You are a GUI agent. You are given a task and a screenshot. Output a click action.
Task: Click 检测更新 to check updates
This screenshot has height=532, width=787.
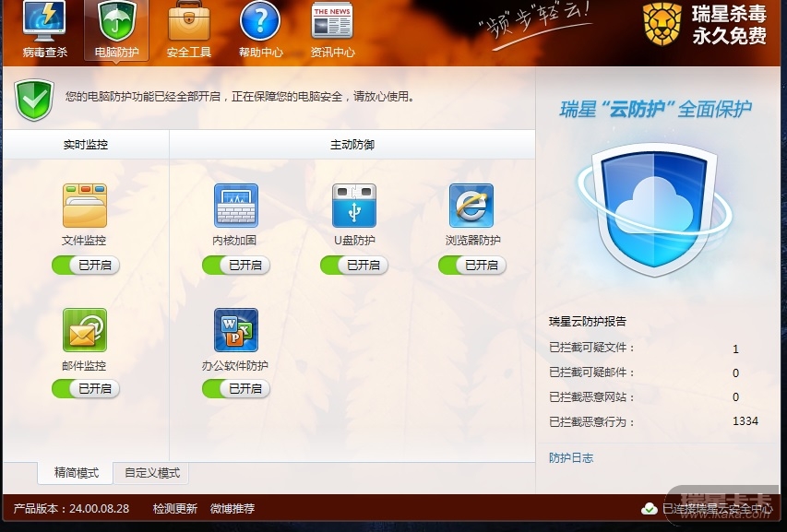click(174, 508)
